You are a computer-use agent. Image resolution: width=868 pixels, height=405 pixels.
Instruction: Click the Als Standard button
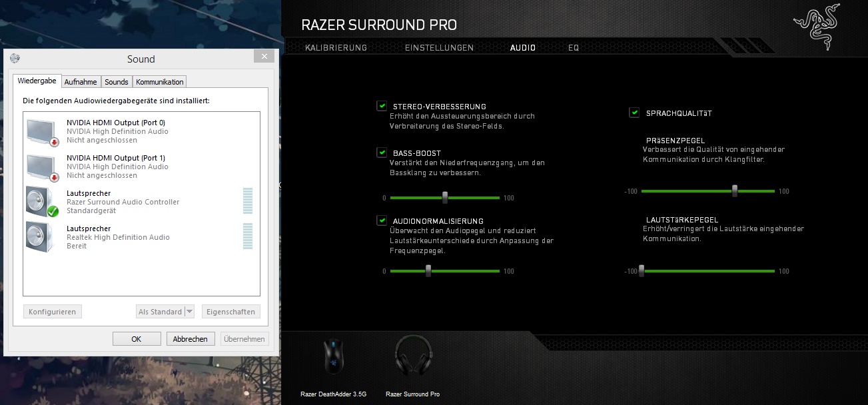(160, 312)
